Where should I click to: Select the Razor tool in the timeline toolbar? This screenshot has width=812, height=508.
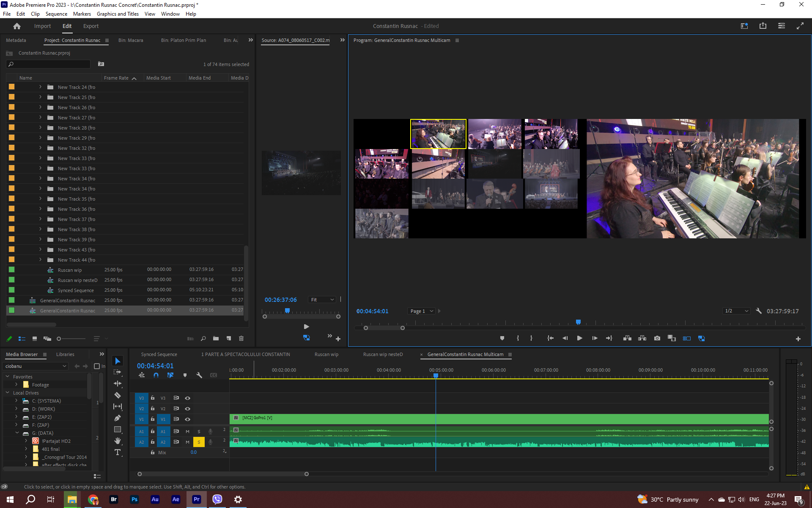(x=118, y=395)
